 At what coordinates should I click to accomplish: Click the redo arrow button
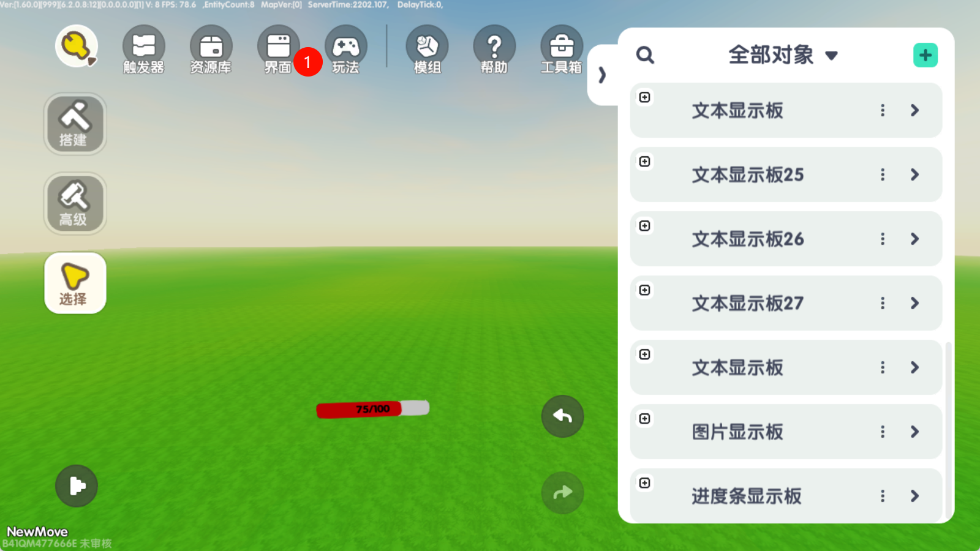562,493
